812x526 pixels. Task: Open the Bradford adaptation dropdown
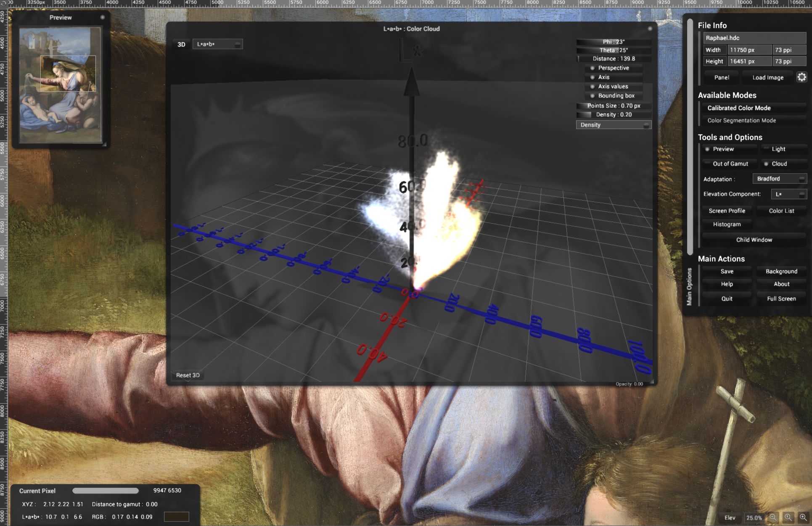click(779, 179)
